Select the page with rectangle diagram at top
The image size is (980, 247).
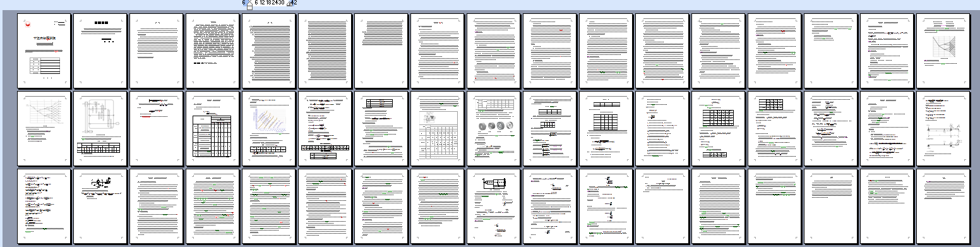tap(493, 206)
